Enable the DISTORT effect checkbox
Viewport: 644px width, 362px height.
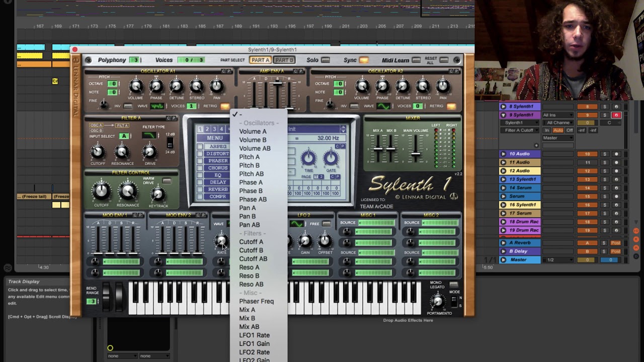click(x=200, y=154)
